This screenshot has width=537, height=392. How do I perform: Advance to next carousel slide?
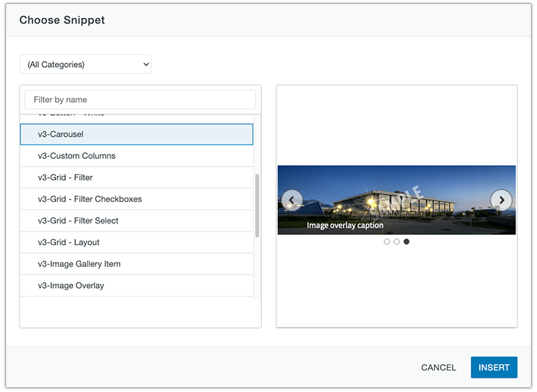(501, 200)
